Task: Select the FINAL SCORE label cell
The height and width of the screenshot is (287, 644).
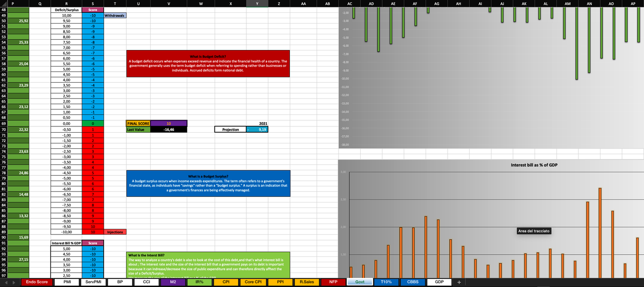Action: coord(140,124)
